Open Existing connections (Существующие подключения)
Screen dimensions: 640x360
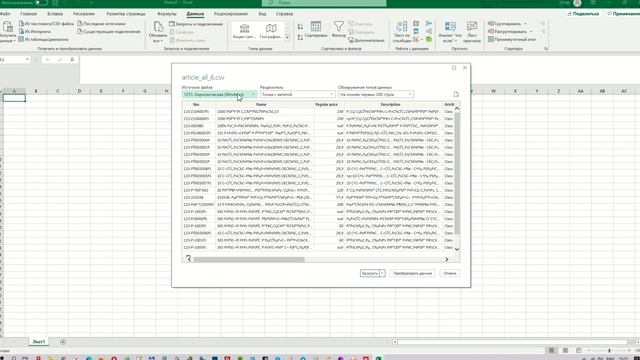(109, 31)
